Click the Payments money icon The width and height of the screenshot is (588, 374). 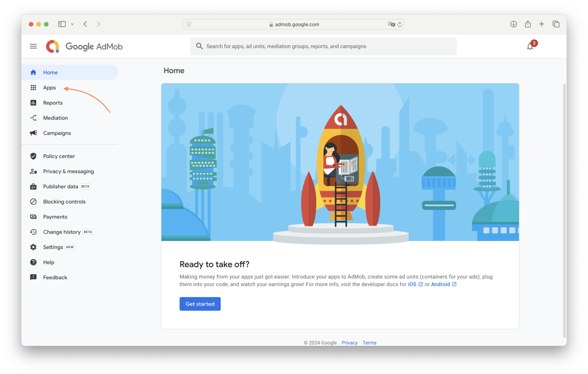[x=33, y=217]
